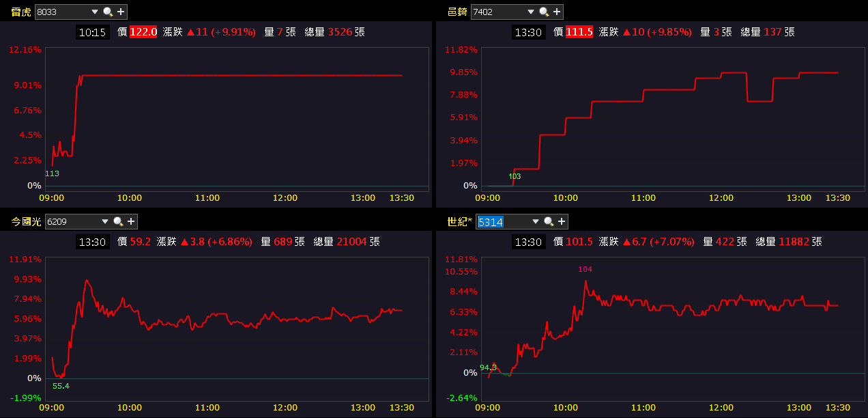
Task: Open the dropdown arrow of the 8033 code box
Action: (95, 12)
